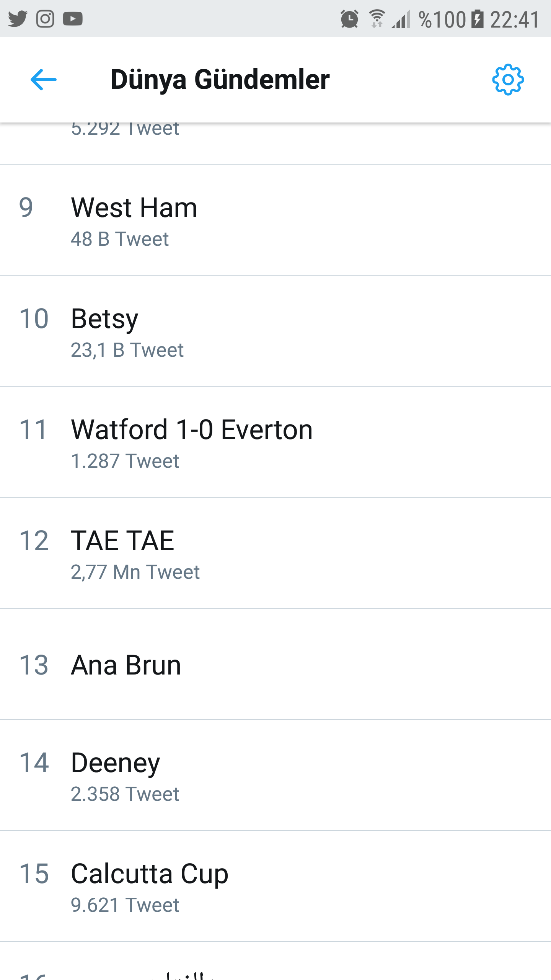View the Calcutta Cup trend
The height and width of the screenshot is (980, 551).
tap(150, 874)
